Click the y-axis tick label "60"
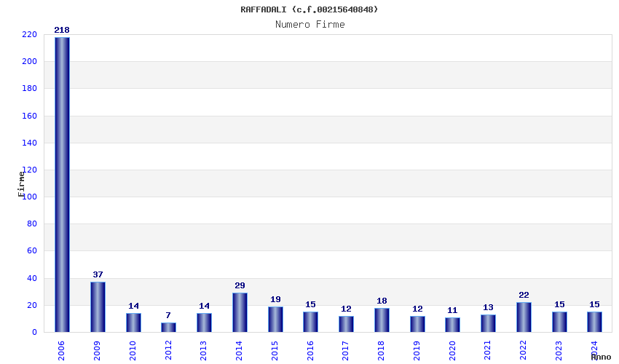This screenshot has width=619, height=364. tap(32, 250)
